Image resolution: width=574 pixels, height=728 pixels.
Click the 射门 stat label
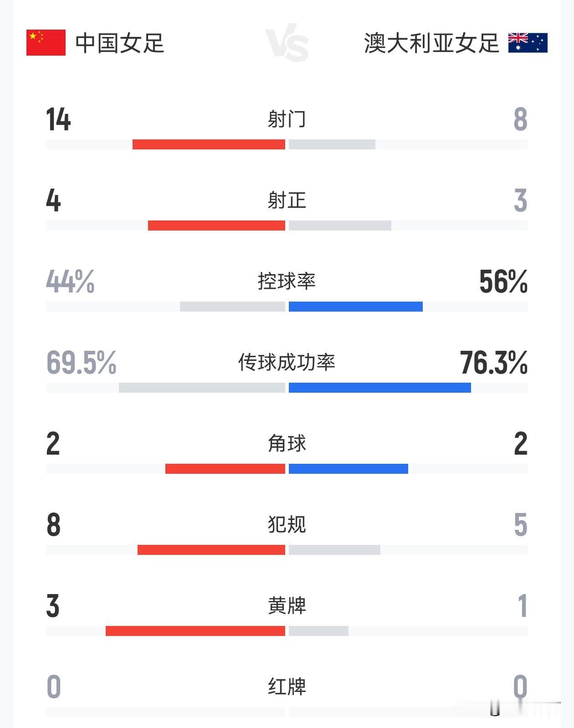pyautogui.click(x=287, y=119)
